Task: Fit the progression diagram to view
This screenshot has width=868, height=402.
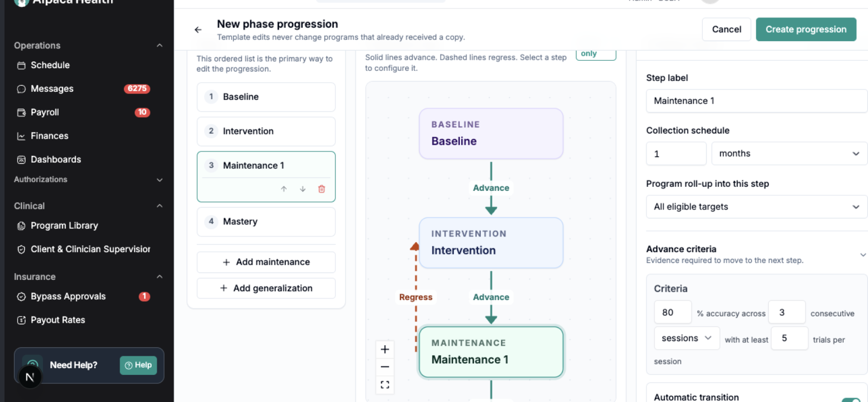Action: pyautogui.click(x=385, y=385)
